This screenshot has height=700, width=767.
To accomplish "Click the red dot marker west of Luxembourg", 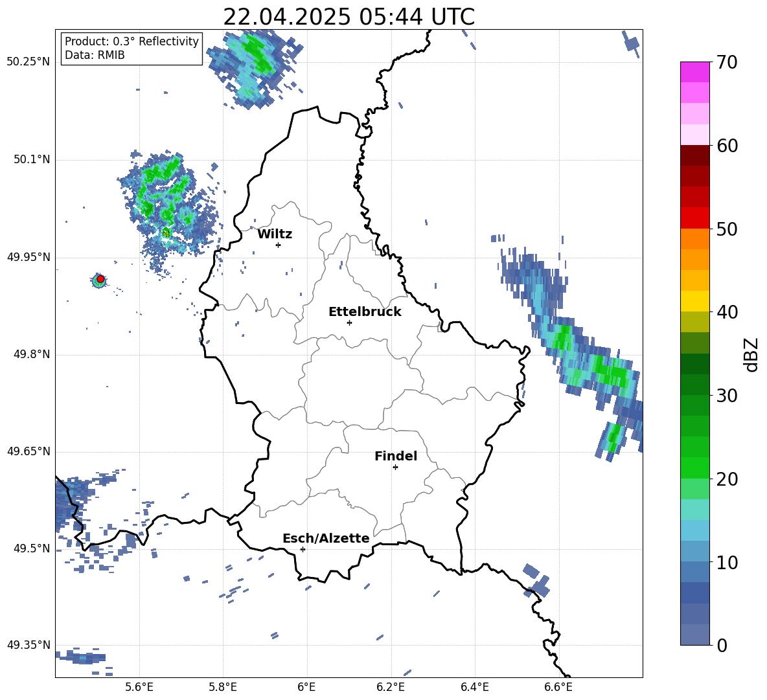I will pyautogui.click(x=100, y=279).
